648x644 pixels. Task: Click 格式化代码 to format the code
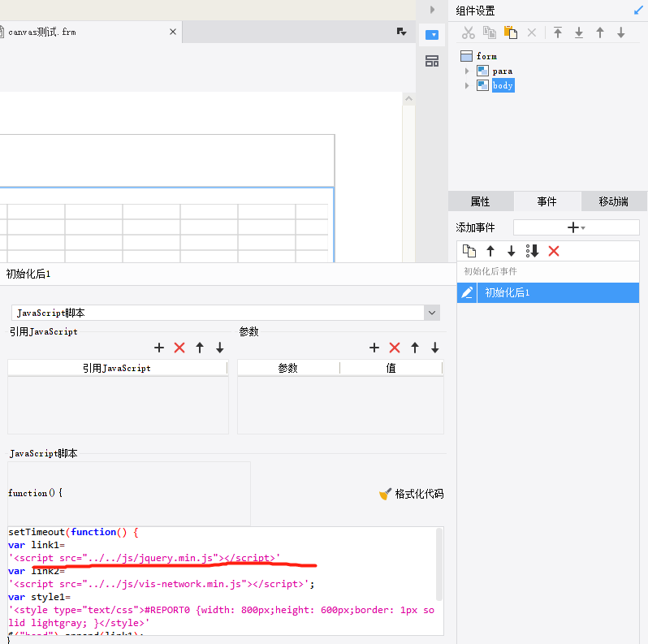tap(412, 494)
